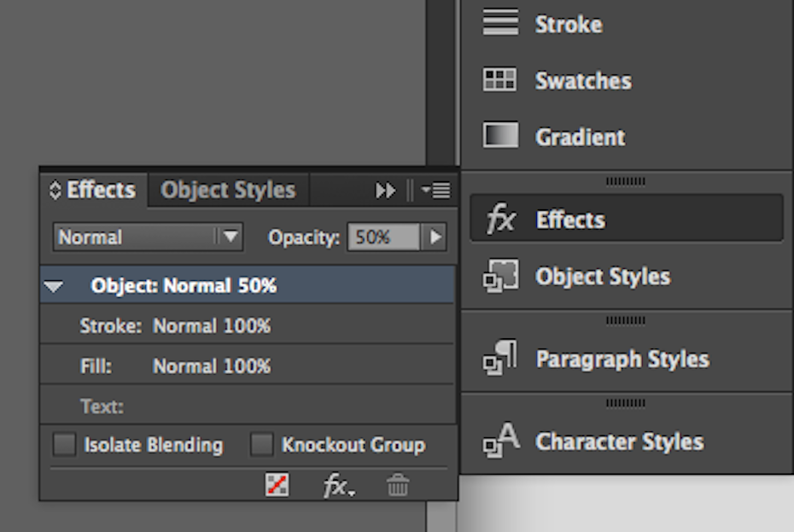Switch to the Object Styles tab

(228, 190)
